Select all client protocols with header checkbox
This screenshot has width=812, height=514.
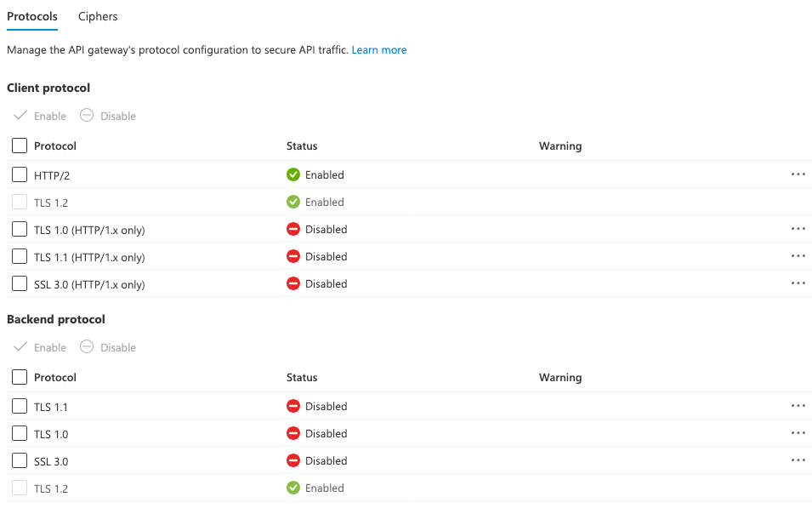click(20, 146)
